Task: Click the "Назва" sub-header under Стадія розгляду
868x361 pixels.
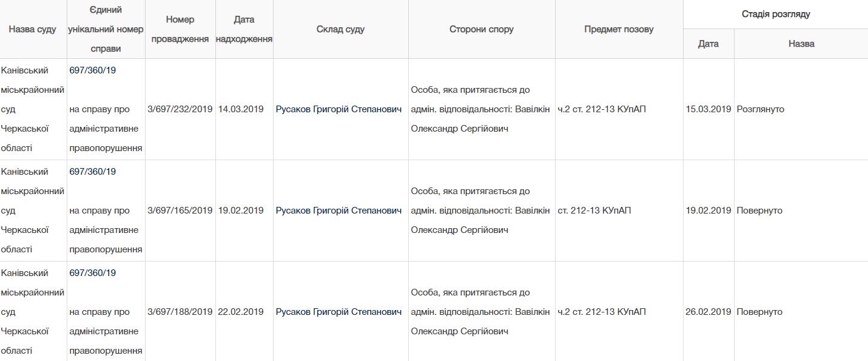Action: [x=801, y=44]
